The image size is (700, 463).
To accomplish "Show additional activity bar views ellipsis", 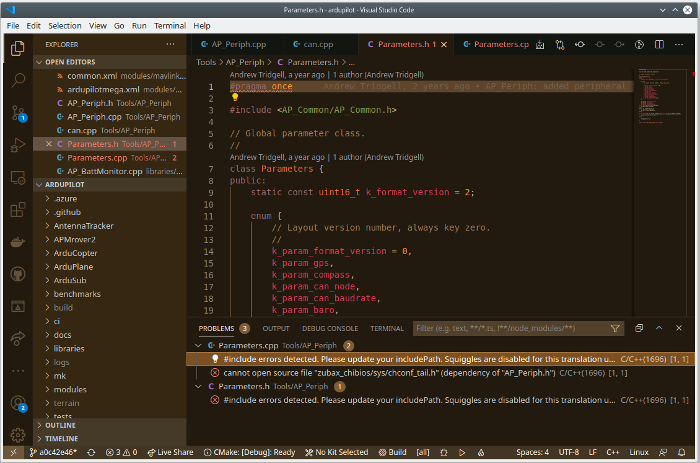I will point(17,371).
